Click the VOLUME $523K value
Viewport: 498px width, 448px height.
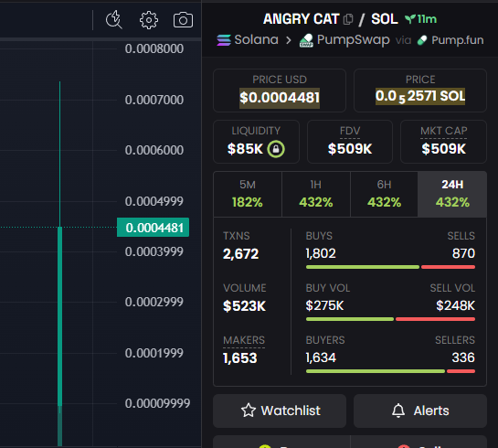click(244, 306)
